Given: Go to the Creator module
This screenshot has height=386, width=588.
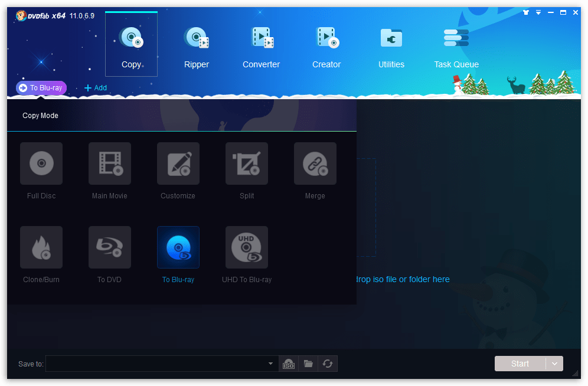Looking at the screenshot, I should pos(326,47).
